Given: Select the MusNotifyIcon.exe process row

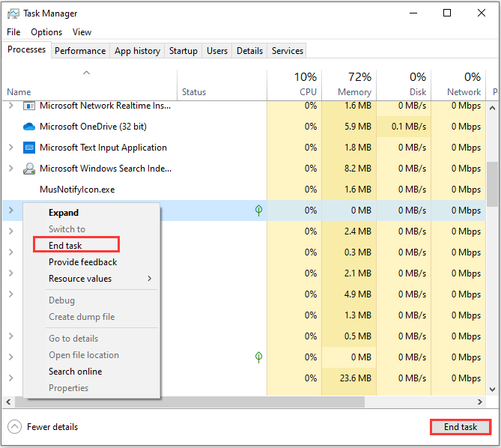Looking at the screenshot, I should (x=77, y=190).
